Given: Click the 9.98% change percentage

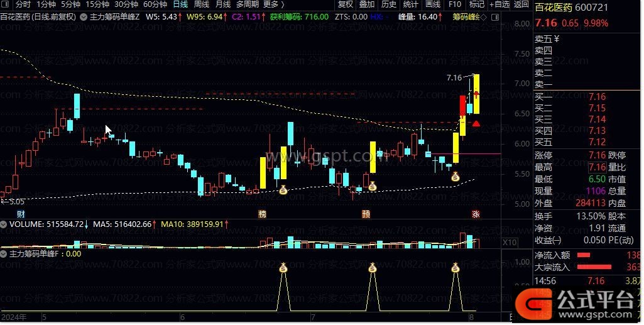Looking at the screenshot, I should [x=596, y=23].
